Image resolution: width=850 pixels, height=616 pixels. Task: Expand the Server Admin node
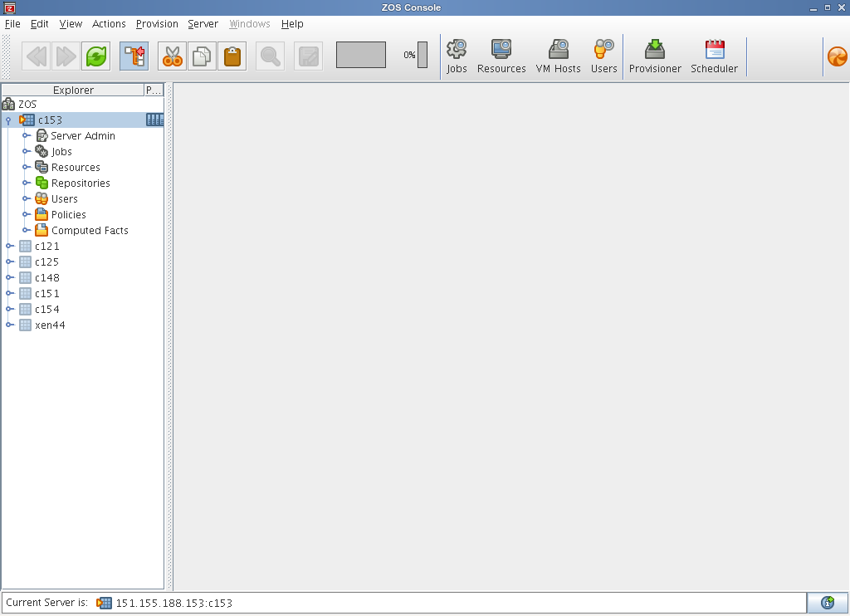26,135
